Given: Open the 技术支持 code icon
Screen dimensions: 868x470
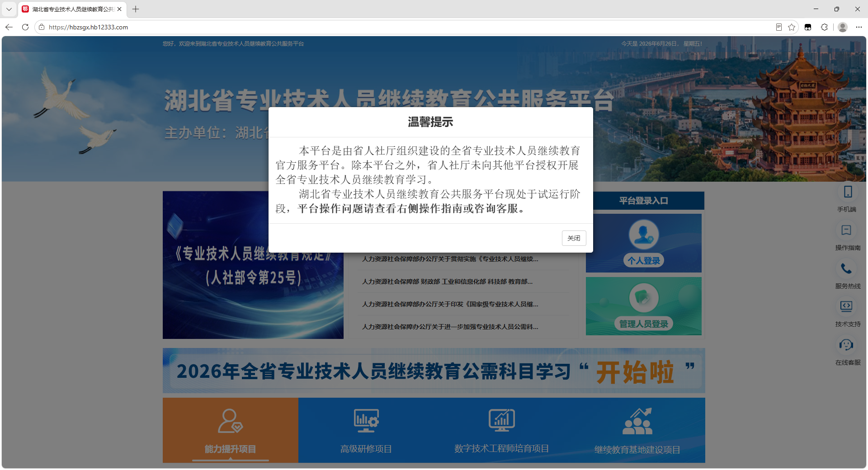Looking at the screenshot, I should pyautogui.click(x=846, y=307).
